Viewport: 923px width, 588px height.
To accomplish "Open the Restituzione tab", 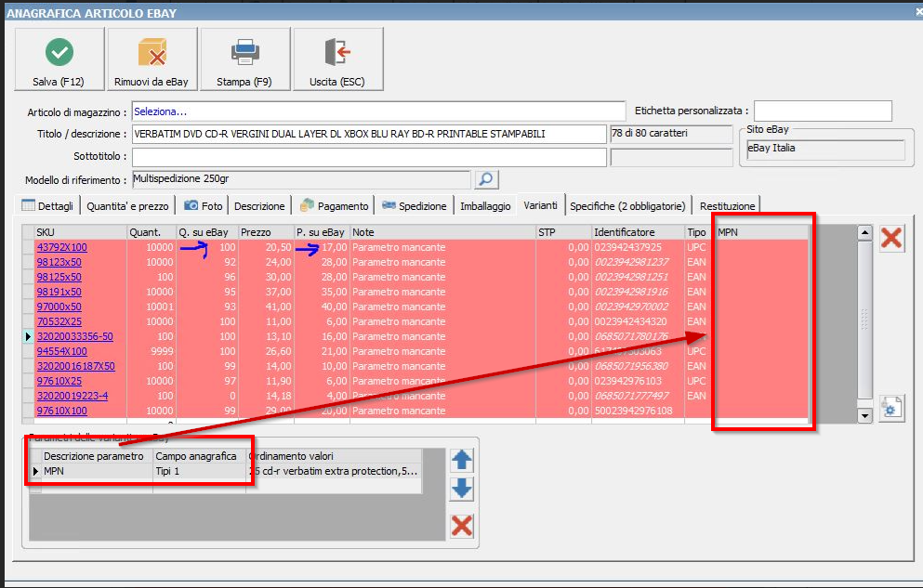I will 727,206.
